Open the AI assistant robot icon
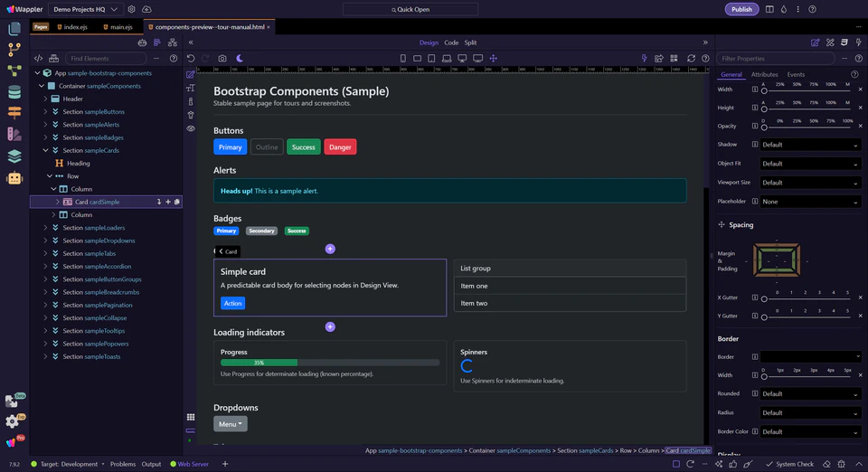Screen dimensions: 868x472 coord(14,177)
